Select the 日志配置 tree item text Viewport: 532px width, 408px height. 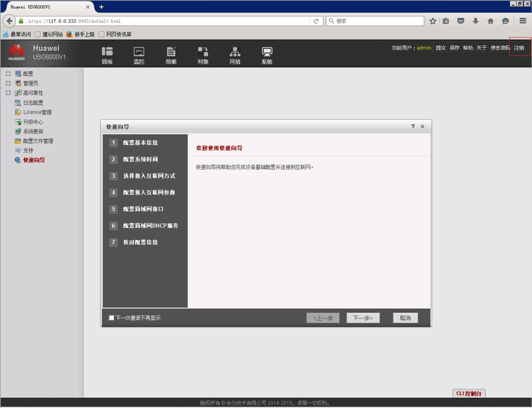33,103
